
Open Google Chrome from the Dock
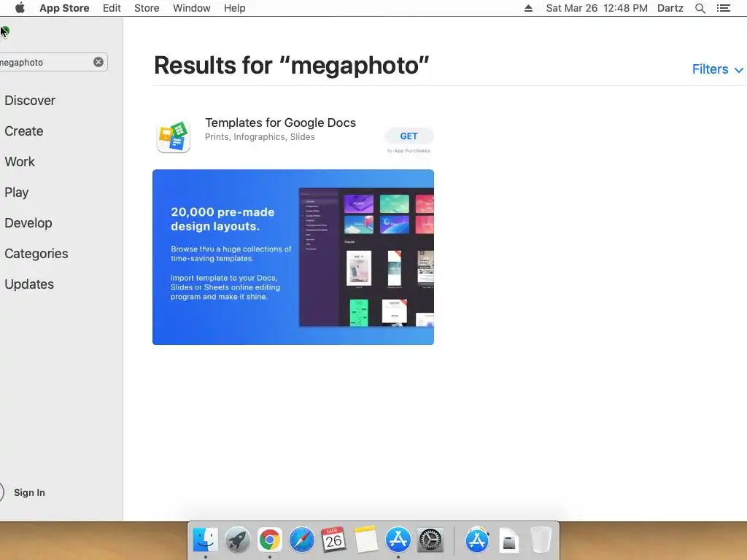point(270,540)
